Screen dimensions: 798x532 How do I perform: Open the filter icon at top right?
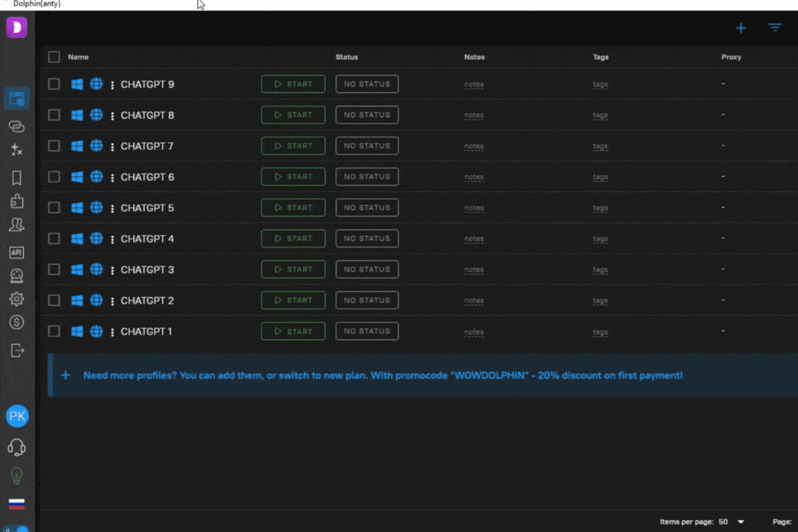[774, 28]
